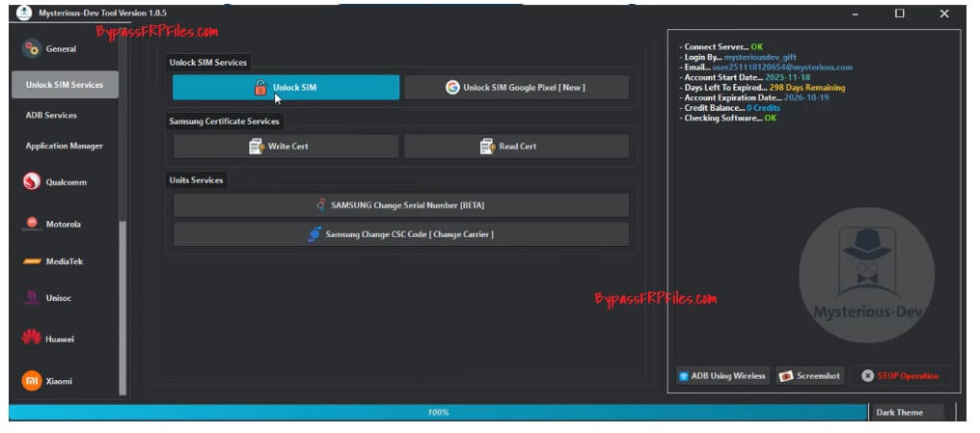Click the sidebar vertical scrollbar
980x433 pixels.
123,306
